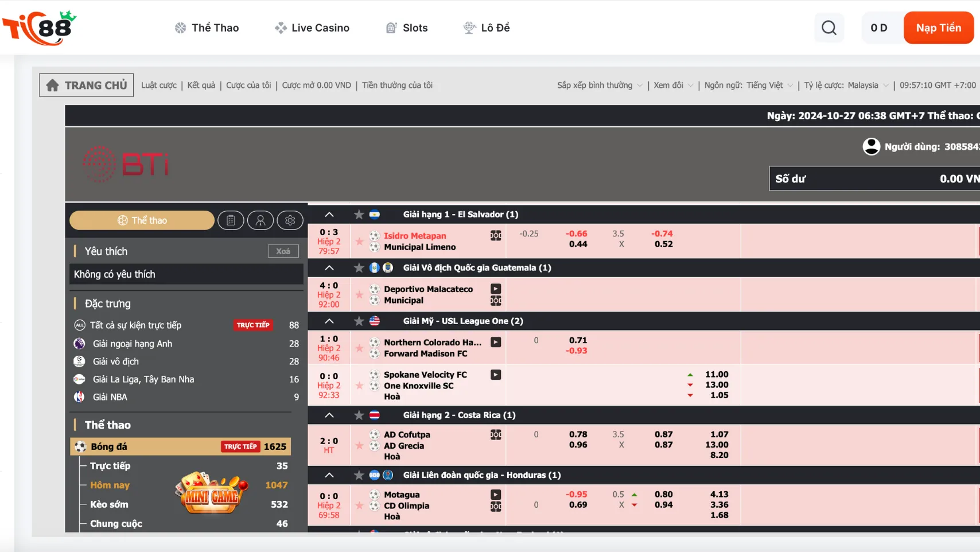980x552 pixels.
Task: Open the Lô Đề menu
Action: pyautogui.click(x=487, y=28)
